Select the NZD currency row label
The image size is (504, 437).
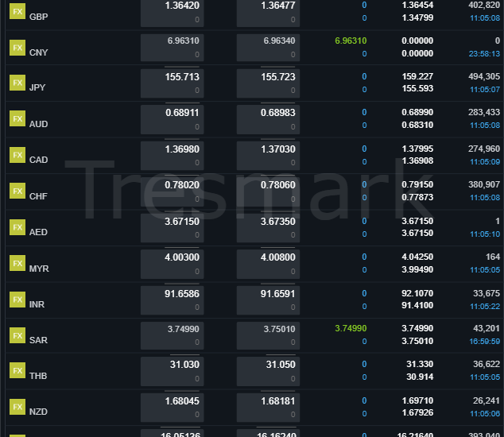pos(39,412)
